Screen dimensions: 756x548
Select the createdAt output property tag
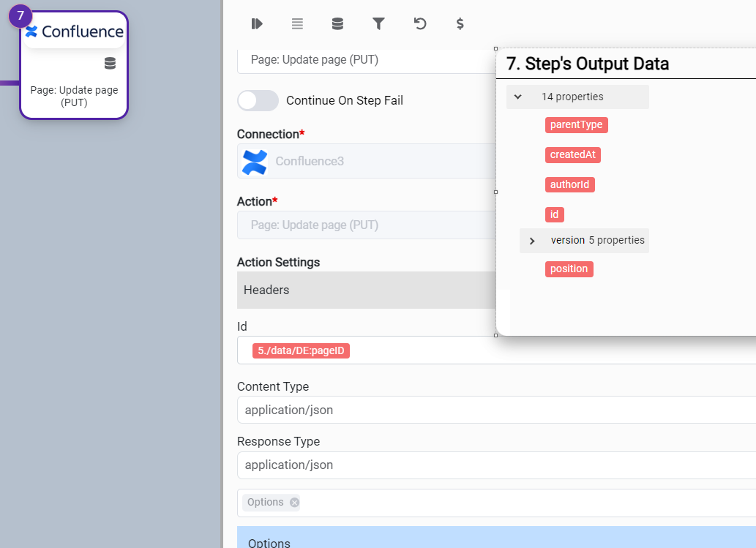(572, 155)
